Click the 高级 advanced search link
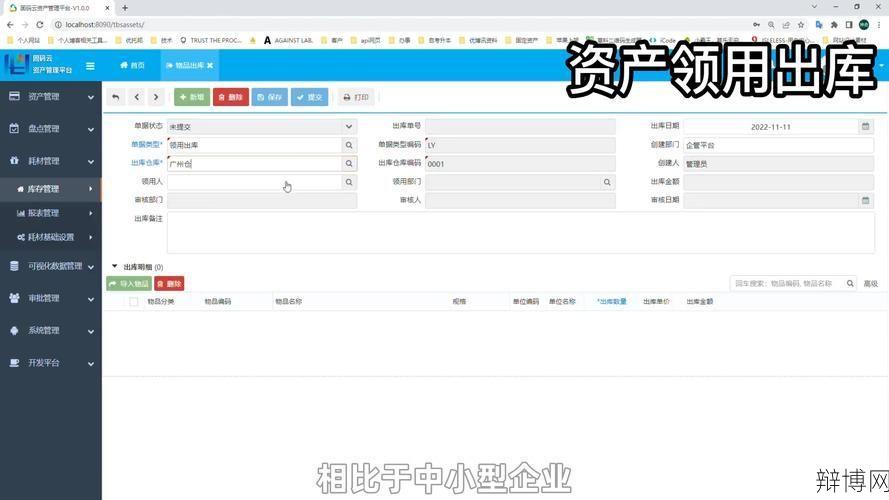Screen dimensions: 889x500 [870, 283]
